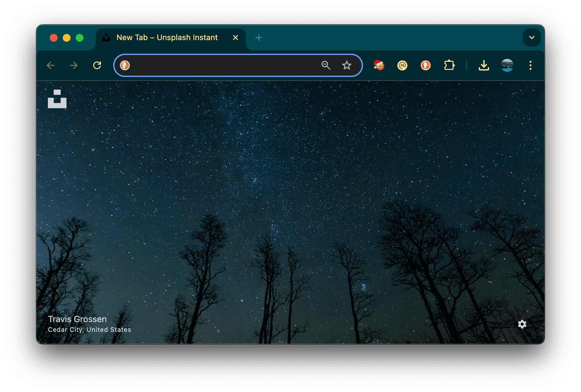Expand the tab search dropdown chevron

pyautogui.click(x=532, y=38)
